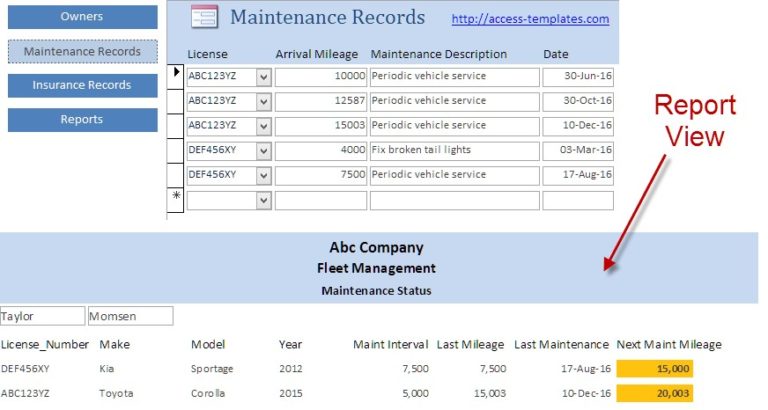The height and width of the screenshot is (410, 768).
Task: Select row selector for 15003 mileage record
Action: (177, 125)
